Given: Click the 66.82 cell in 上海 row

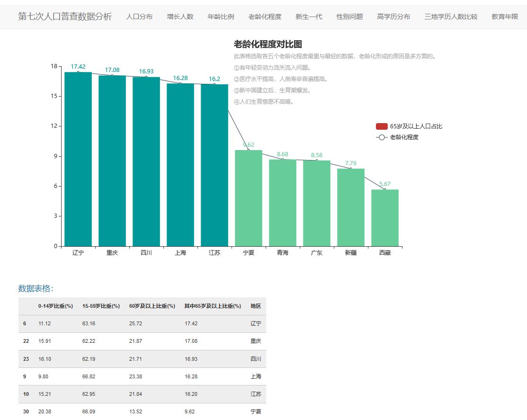Looking at the screenshot, I should pos(89,376).
